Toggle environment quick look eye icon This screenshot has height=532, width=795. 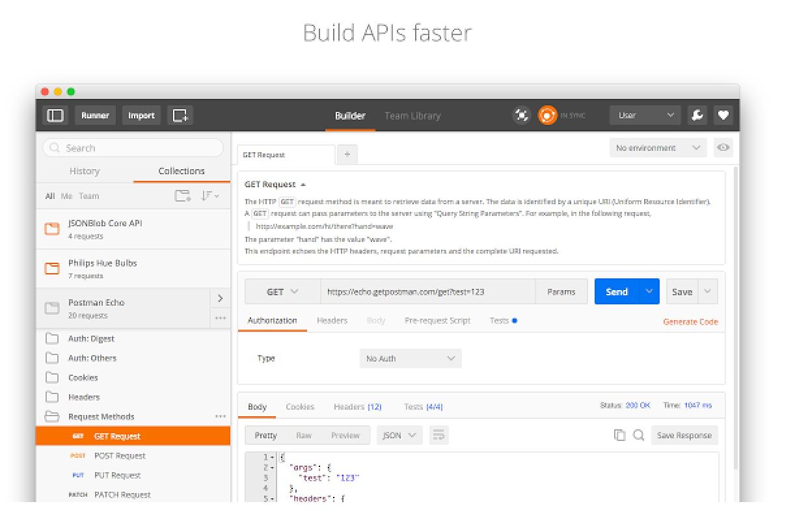pos(723,148)
